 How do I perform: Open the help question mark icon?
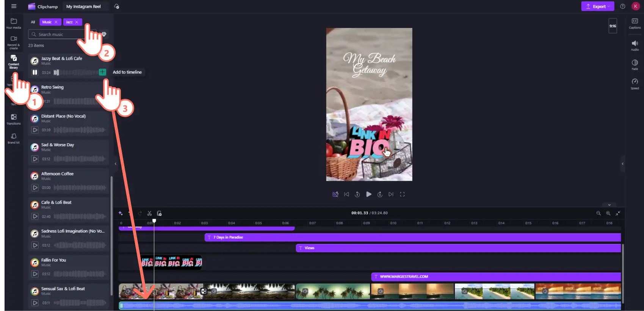coord(622,6)
